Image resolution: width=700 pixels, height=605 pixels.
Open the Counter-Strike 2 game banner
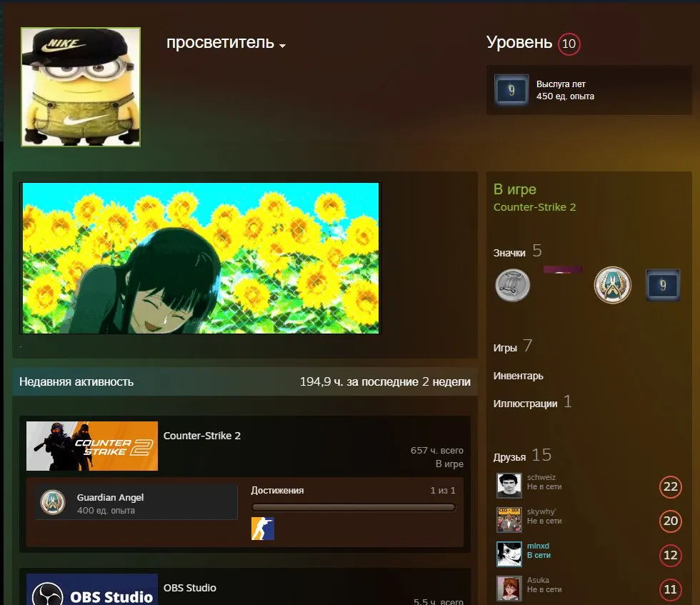[92, 446]
